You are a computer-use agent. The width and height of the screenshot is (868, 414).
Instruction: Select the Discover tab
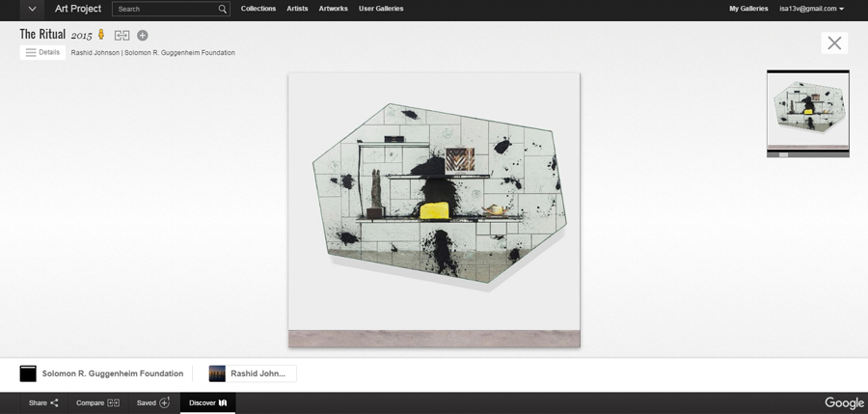pyautogui.click(x=207, y=403)
